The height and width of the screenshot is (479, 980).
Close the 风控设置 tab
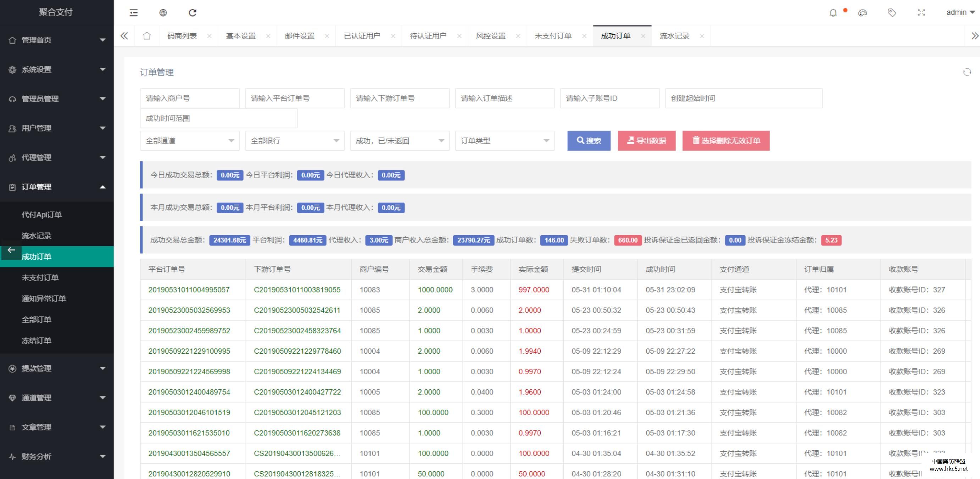point(518,36)
